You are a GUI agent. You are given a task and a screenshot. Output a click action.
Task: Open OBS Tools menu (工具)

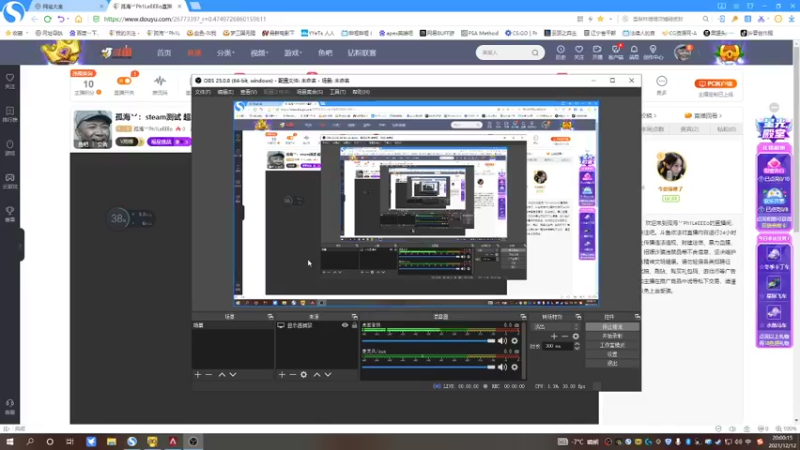[337, 92]
